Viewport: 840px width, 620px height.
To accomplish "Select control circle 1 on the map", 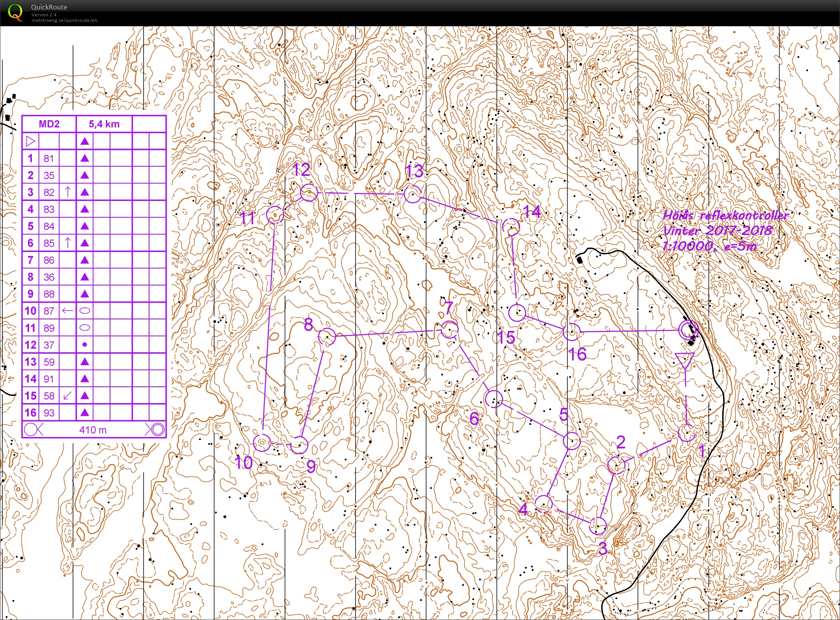I will [687, 433].
